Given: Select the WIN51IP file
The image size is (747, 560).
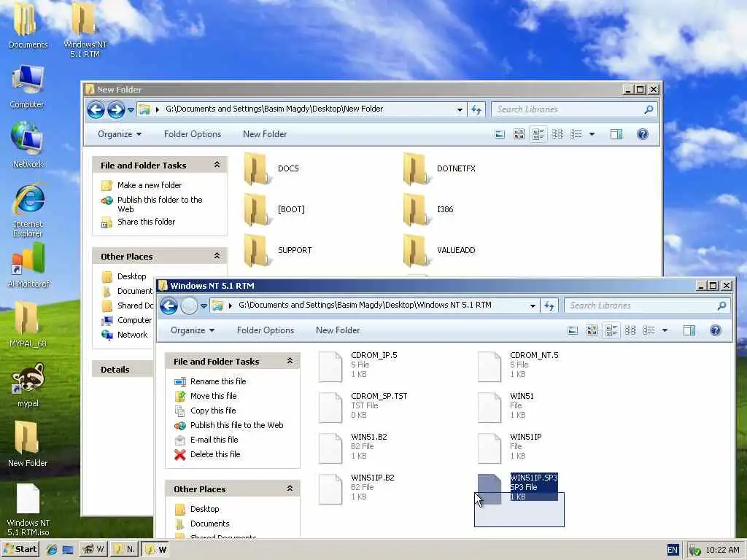Looking at the screenshot, I should click(x=510, y=447).
